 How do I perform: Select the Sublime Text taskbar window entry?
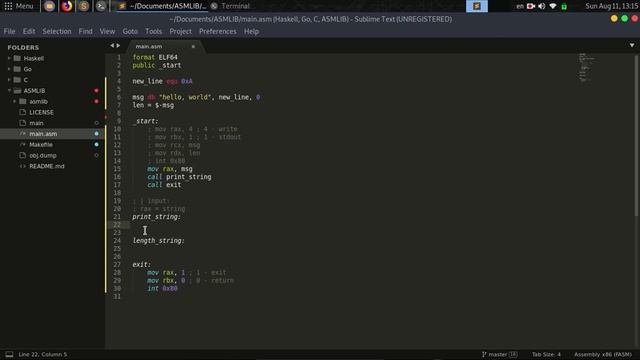pos(162,6)
